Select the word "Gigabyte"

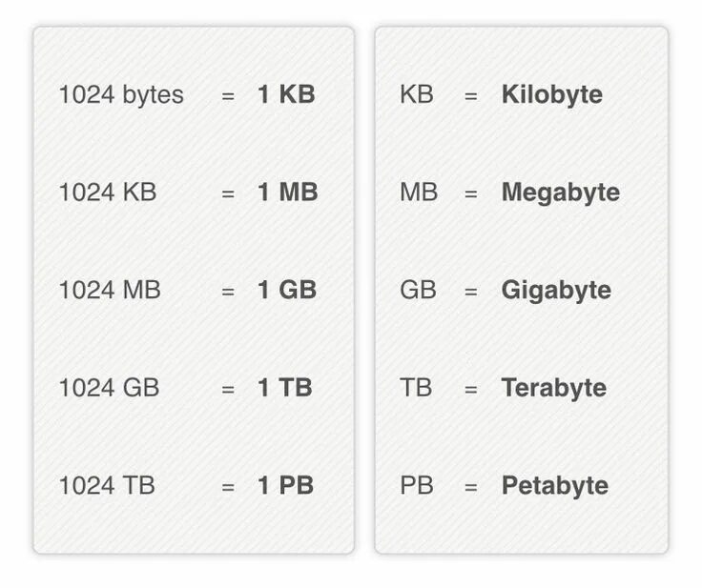(x=556, y=291)
